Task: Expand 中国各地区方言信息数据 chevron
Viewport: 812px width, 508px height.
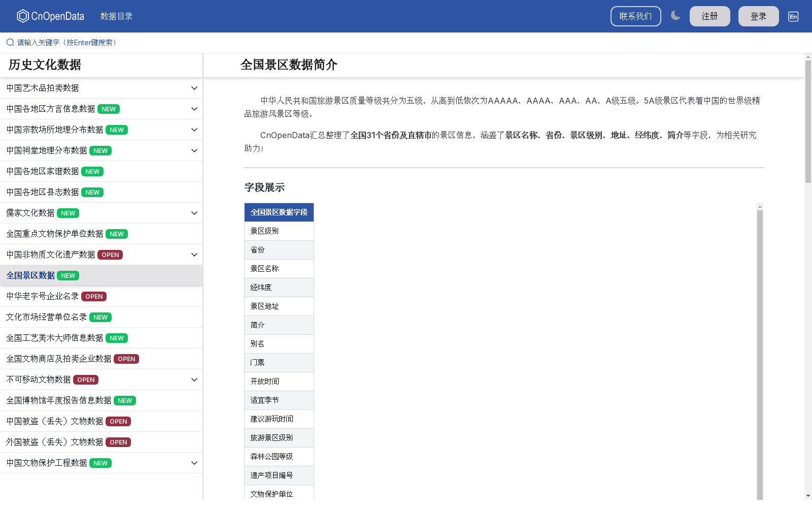Action: pos(194,109)
